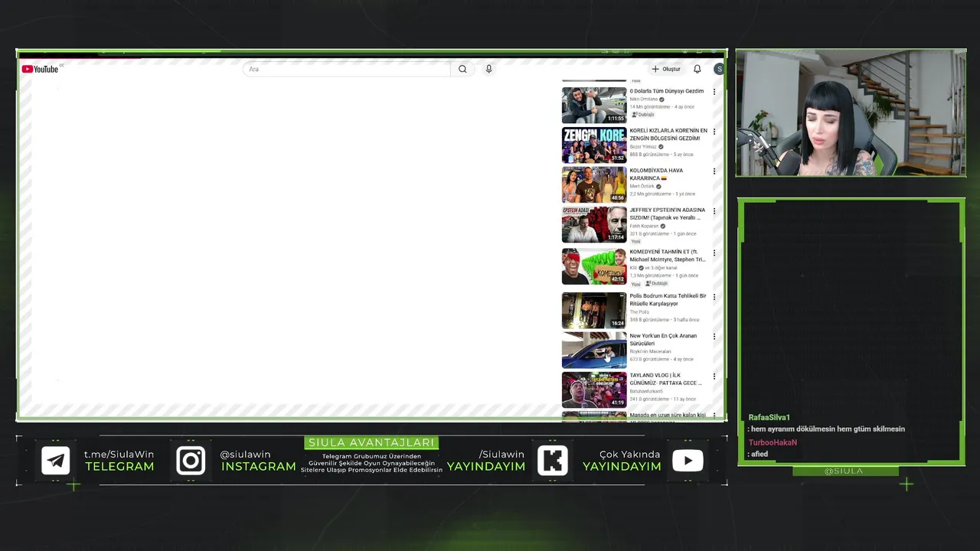Open the Batuhanfurkan5 channel name

pos(646,392)
